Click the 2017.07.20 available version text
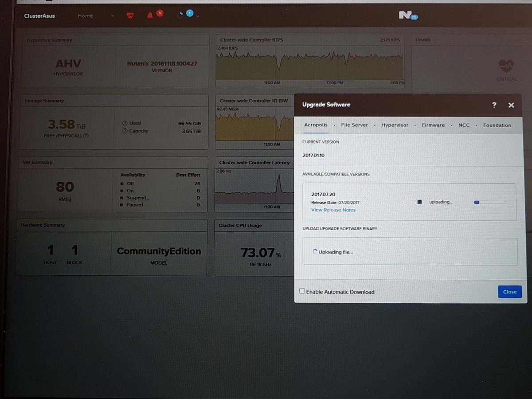 click(322, 194)
